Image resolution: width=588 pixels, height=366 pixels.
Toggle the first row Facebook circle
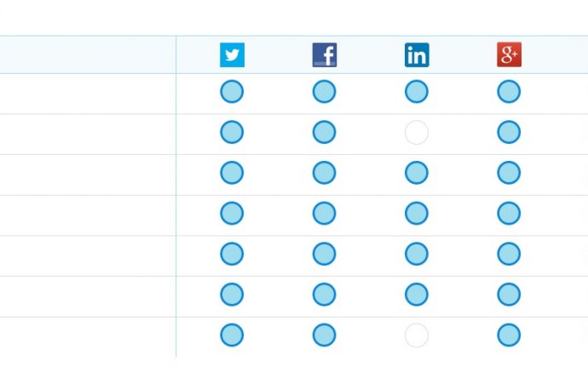coord(324,91)
